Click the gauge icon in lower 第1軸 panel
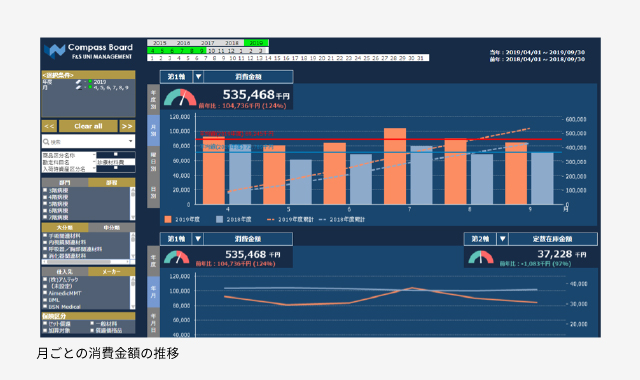 pos(177,258)
